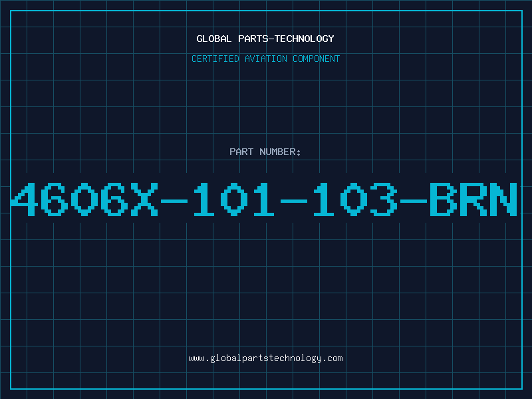The height and width of the screenshot is (399, 532).
Task: Click the dash between 103 and BRN
Action: click(x=413, y=201)
